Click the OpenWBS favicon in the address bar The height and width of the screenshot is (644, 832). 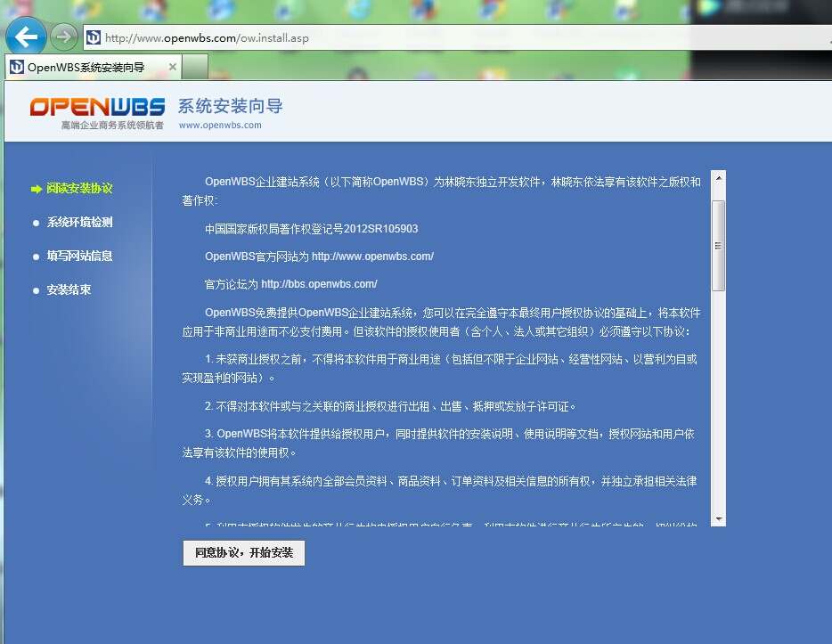click(93, 37)
